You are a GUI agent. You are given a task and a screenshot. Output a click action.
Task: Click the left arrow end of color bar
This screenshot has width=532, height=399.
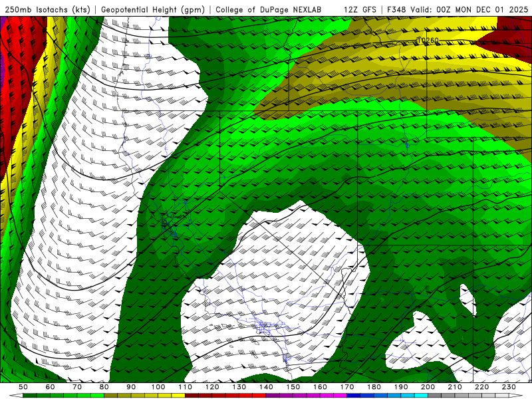coord(16,396)
